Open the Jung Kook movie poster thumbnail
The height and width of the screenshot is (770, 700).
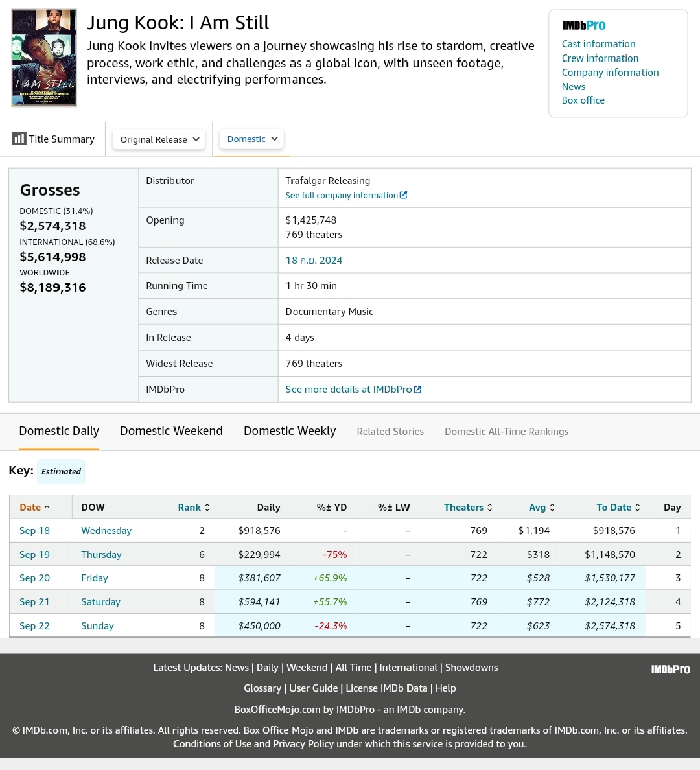(44, 58)
